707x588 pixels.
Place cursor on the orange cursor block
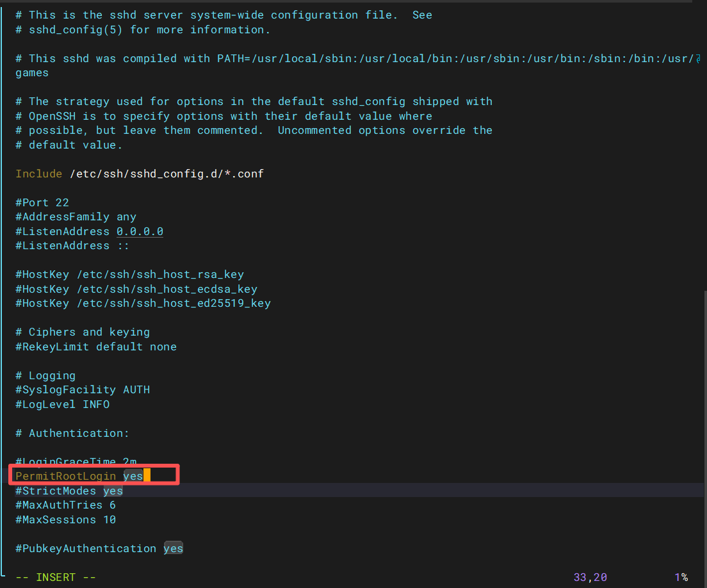(147, 476)
